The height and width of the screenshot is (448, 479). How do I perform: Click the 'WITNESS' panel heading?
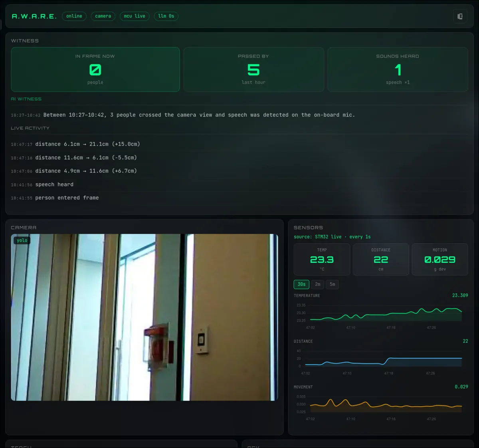click(25, 41)
